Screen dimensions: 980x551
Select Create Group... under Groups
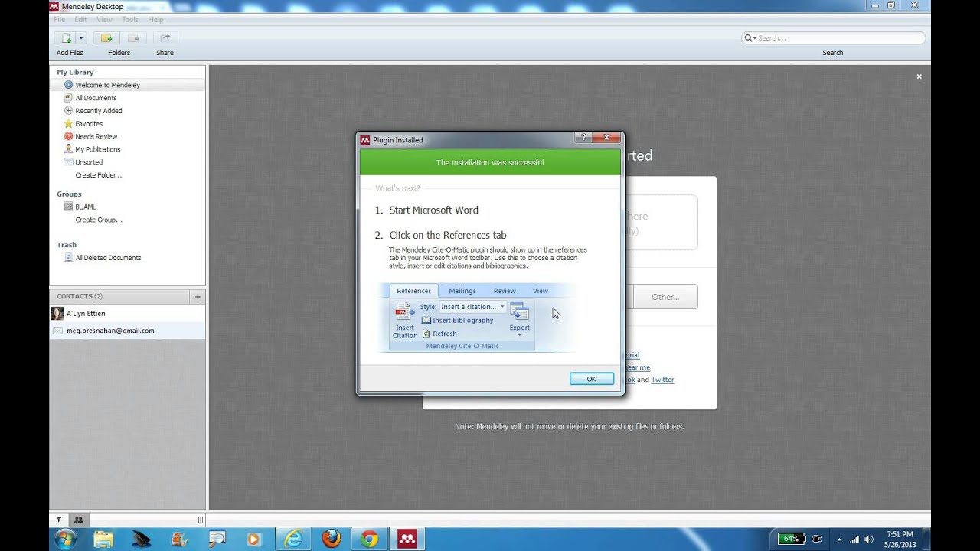98,220
